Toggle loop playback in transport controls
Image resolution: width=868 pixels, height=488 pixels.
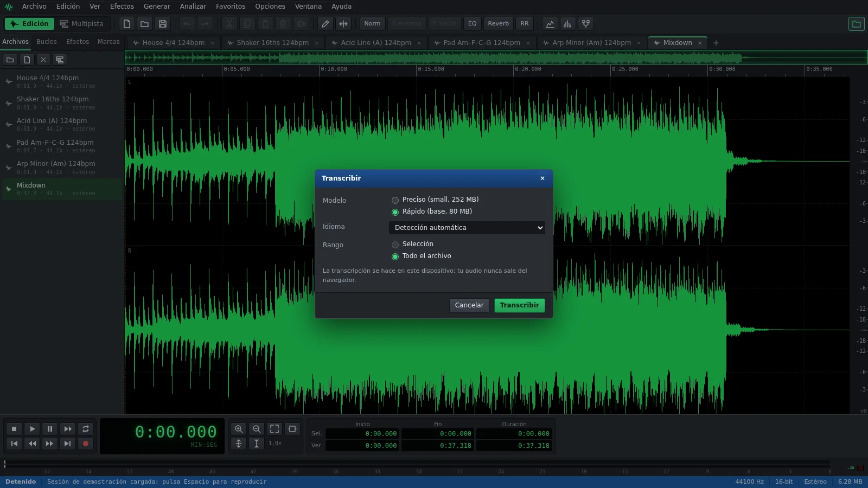[x=85, y=429]
